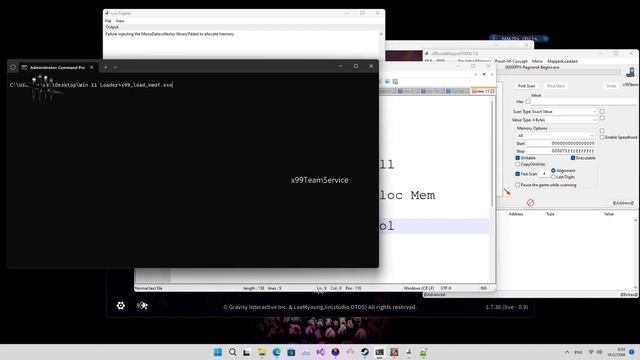Click the Stop address field
Viewport: 640px width, 360px height.
point(561,151)
